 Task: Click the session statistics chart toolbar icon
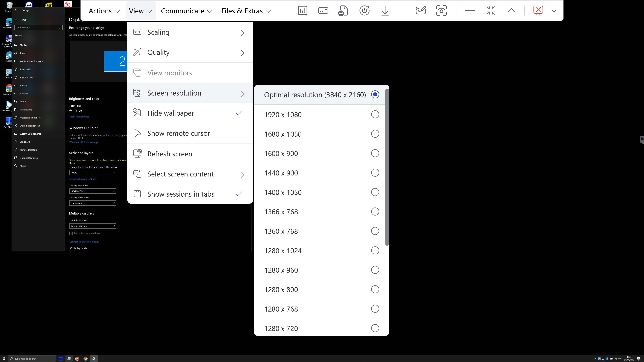tap(303, 11)
